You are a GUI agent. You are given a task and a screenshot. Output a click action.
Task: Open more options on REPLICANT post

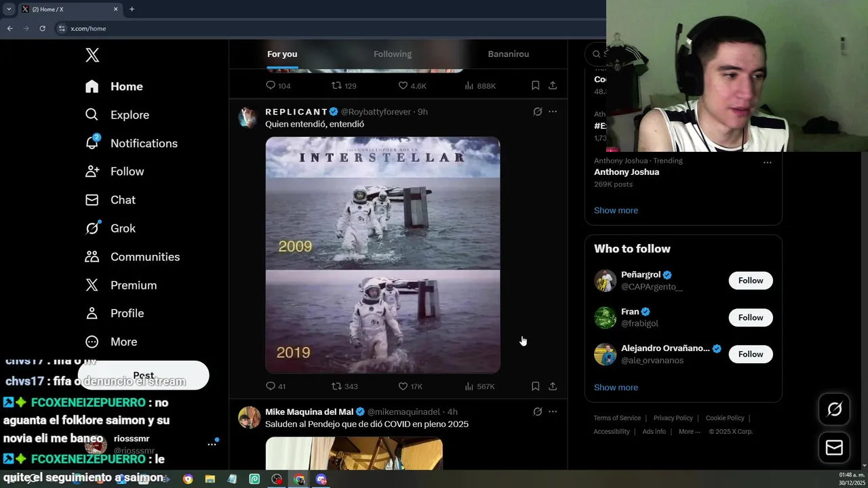(553, 111)
